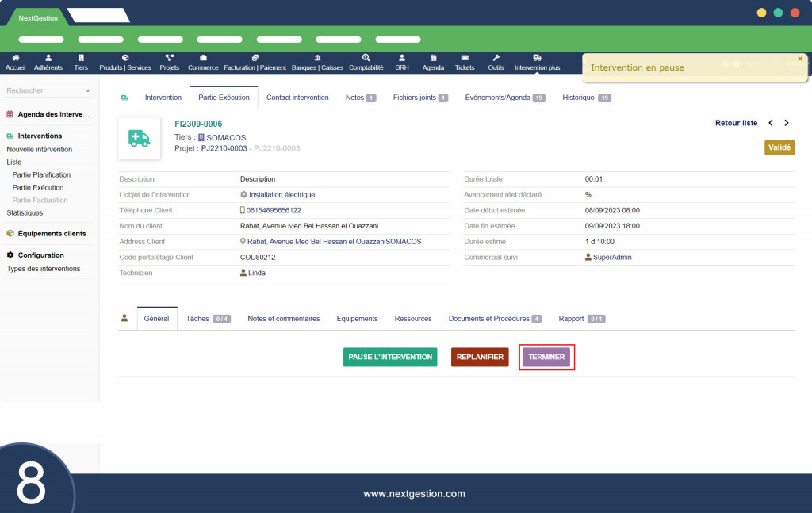Open the Tickets icon in top bar
Viewport: 812px width, 513px height.
(465, 57)
